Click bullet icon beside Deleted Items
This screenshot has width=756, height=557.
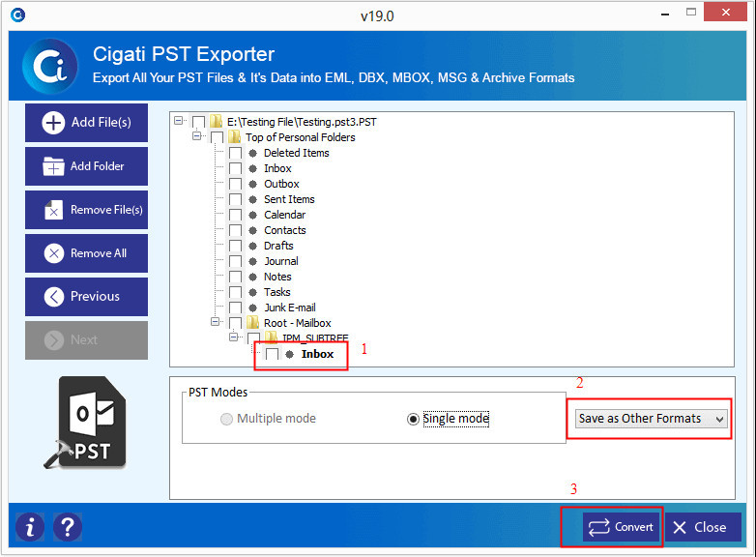click(252, 154)
